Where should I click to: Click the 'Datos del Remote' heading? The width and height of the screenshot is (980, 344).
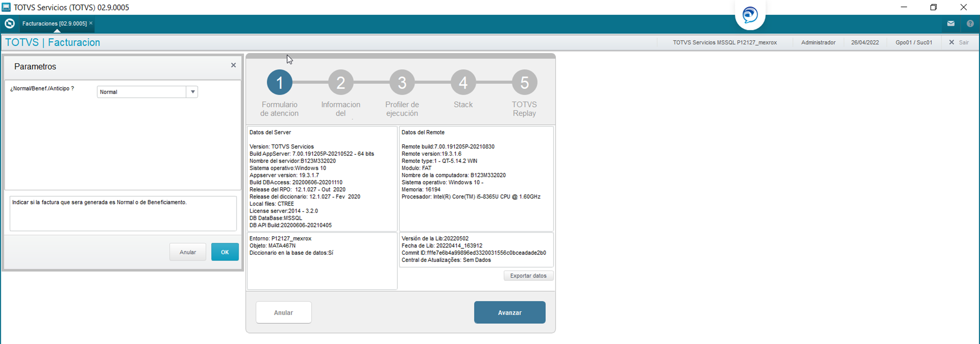tap(423, 132)
